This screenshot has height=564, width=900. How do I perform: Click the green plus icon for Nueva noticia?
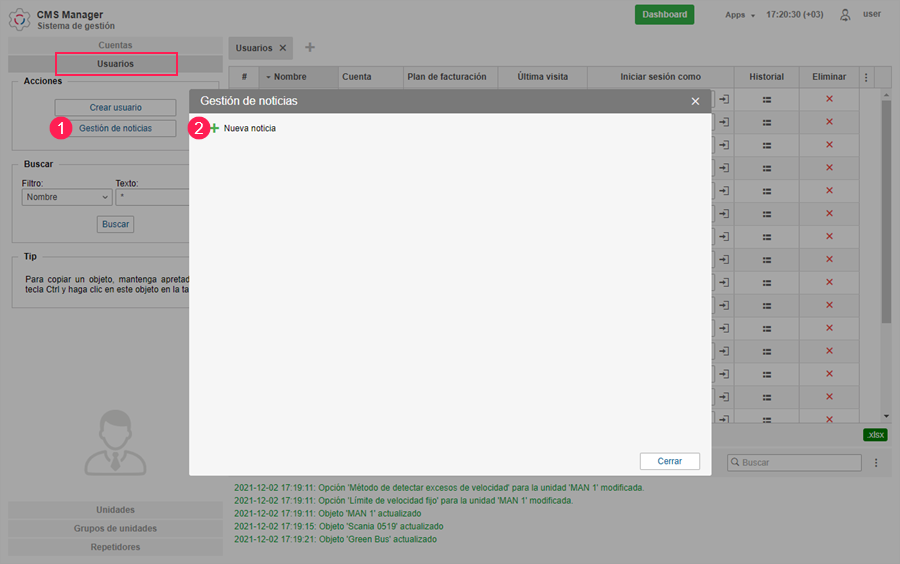215,128
